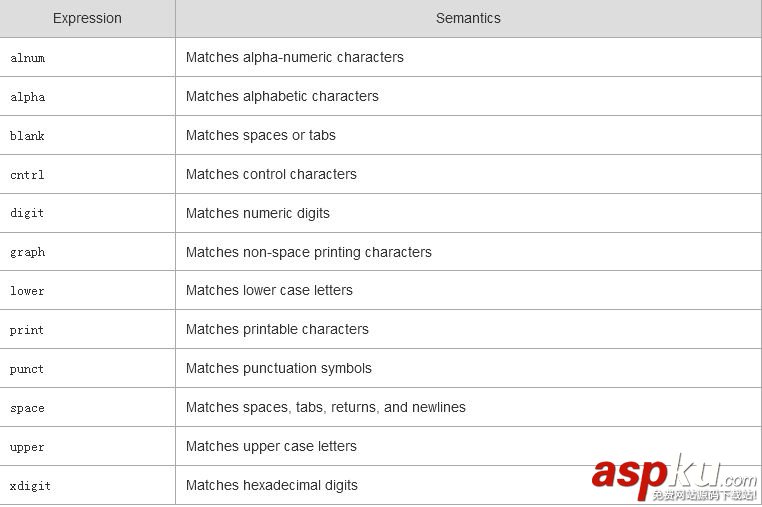
Task: Select the upper expression cell
Action: (x=28, y=447)
